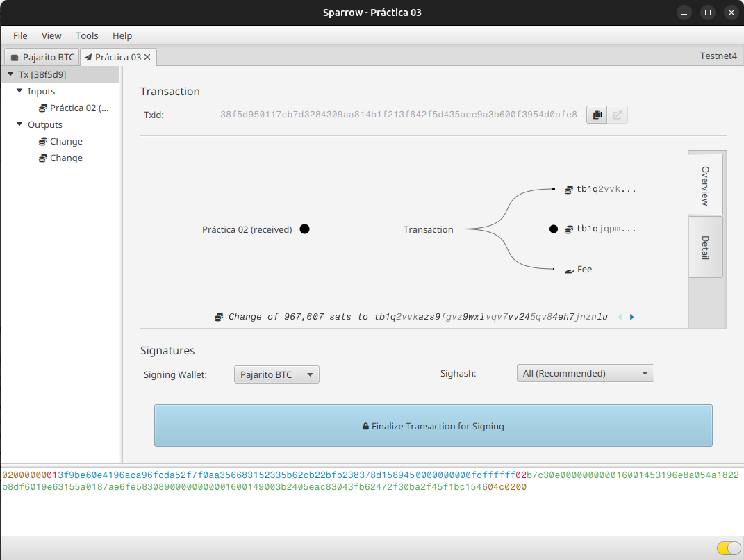Click input dot of Práctica 02 (received)

[305, 229]
